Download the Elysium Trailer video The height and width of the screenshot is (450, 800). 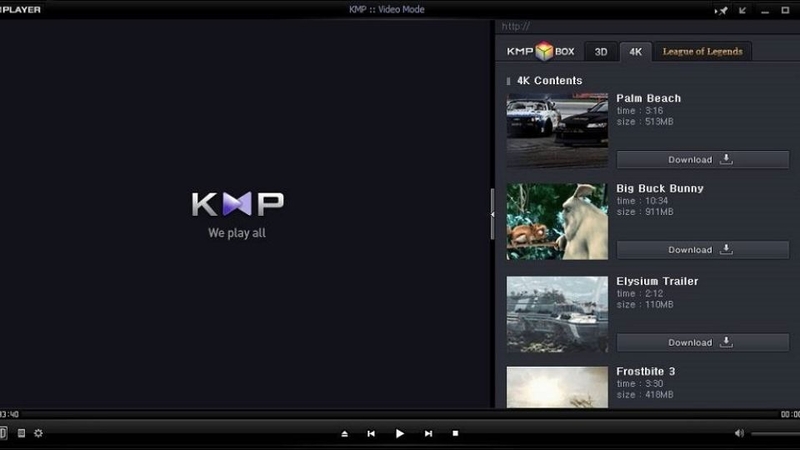pos(703,342)
